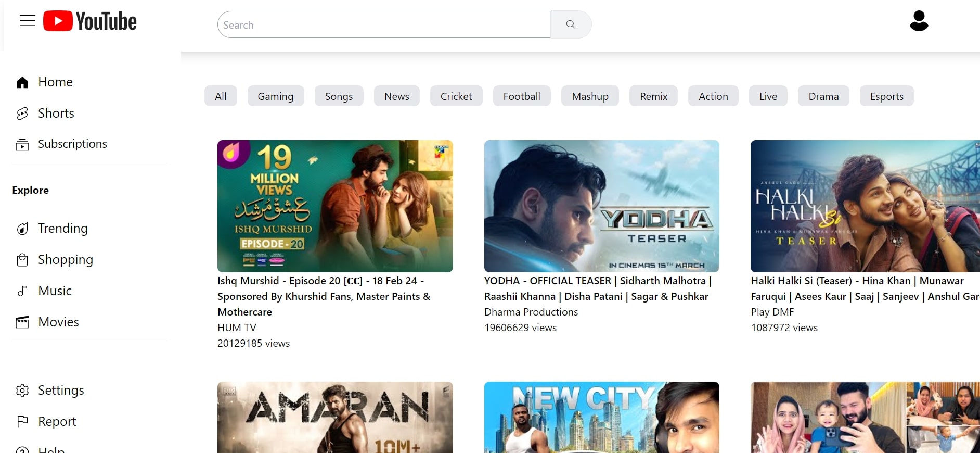This screenshot has width=980, height=453.
Task: Click YODHA - OFFICIAL TEASER title
Action: coord(598,288)
